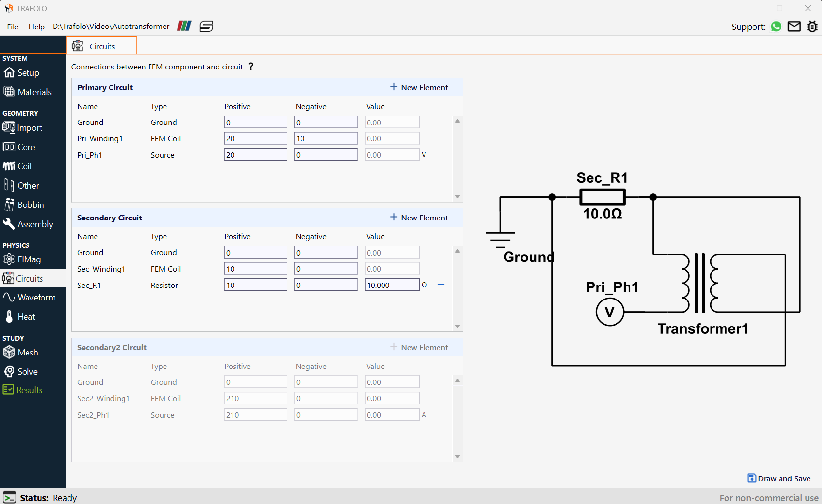The height and width of the screenshot is (504, 822).
Task: Click the Ground symbol in diagram
Action: (500, 240)
